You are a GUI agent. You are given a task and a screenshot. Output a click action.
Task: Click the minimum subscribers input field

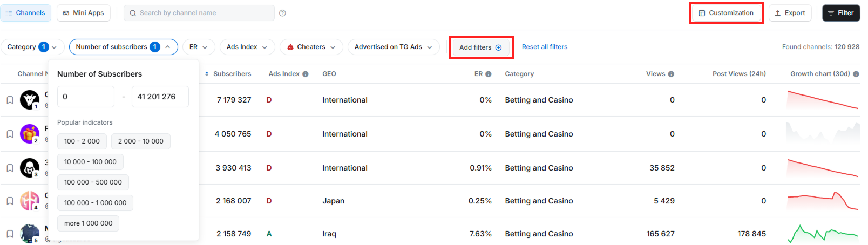(x=85, y=97)
